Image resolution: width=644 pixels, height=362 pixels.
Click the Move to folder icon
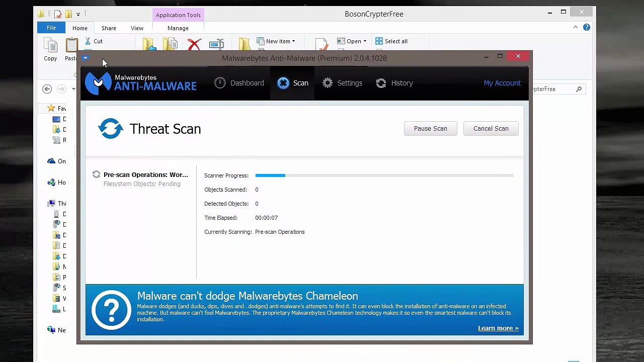coord(149,44)
